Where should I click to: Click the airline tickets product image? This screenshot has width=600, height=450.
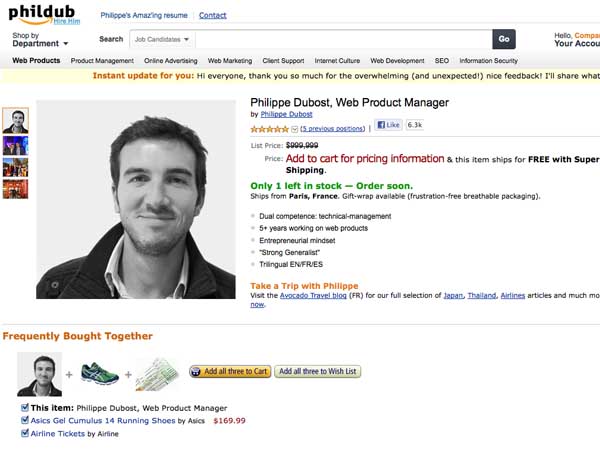click(156, 374)
